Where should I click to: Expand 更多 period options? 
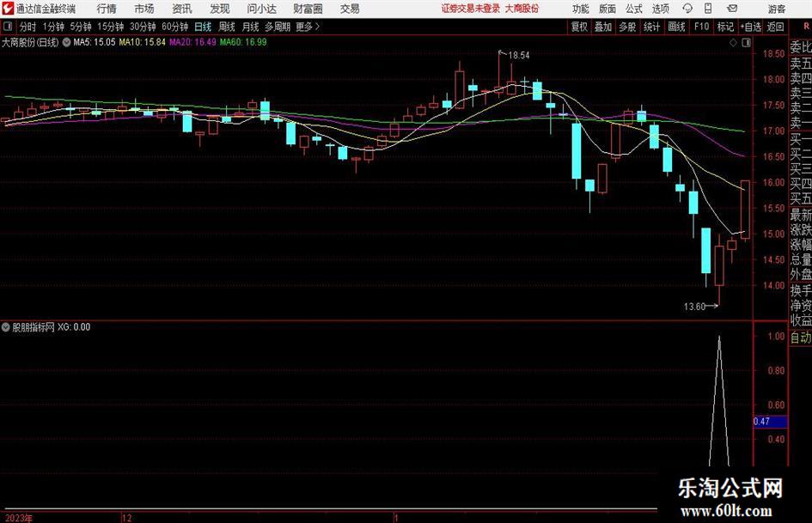308,27
